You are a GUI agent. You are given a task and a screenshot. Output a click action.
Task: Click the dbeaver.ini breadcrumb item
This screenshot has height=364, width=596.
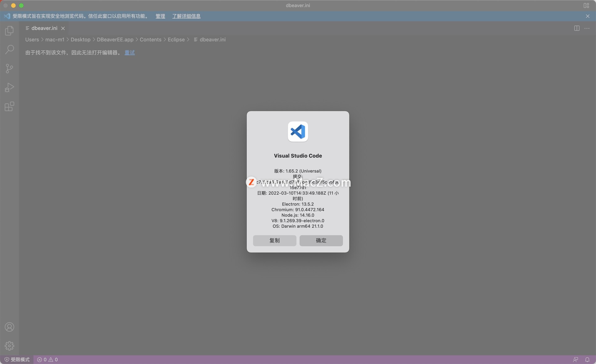(x=210, y=40)
